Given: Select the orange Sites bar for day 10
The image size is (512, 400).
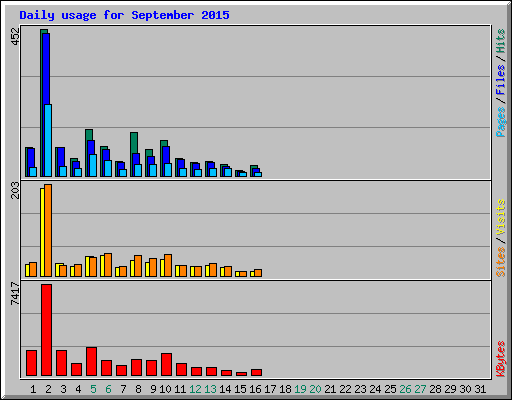Looking at the screenshot, I should pyautogui.click(x=168, y=265).
